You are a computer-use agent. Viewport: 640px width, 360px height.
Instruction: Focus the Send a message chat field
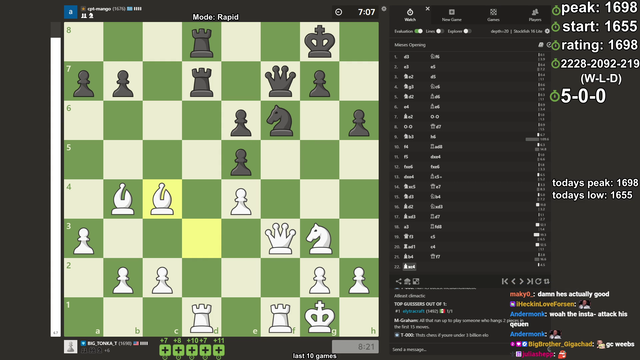click(449, 349)
